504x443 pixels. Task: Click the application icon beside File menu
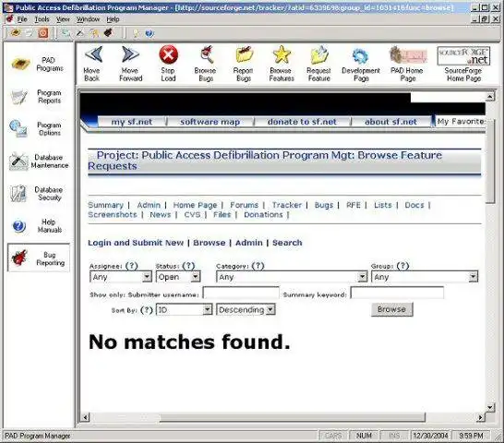9,19
